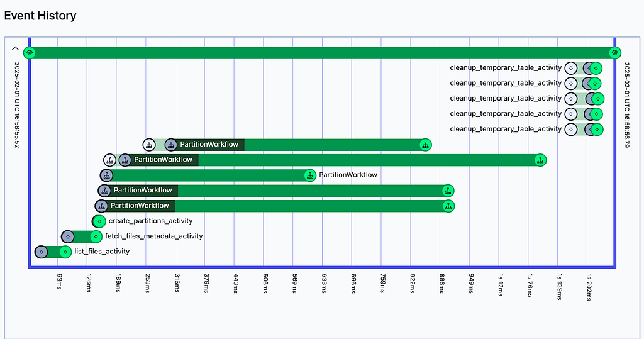Click fetch_files_metadata_activity scheduled gray icon
The height and width of the screenshot is (339, 644).
click(x=68, y=236)
